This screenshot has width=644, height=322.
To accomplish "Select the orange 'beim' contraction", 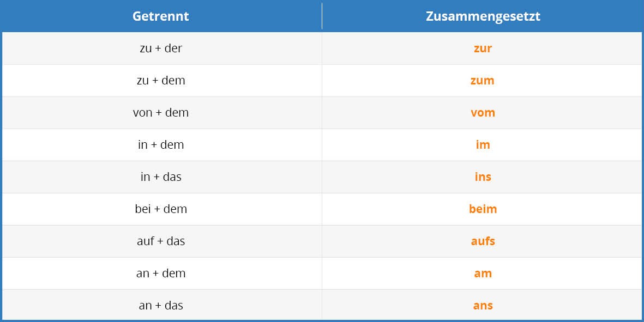I will coord(483,209).
